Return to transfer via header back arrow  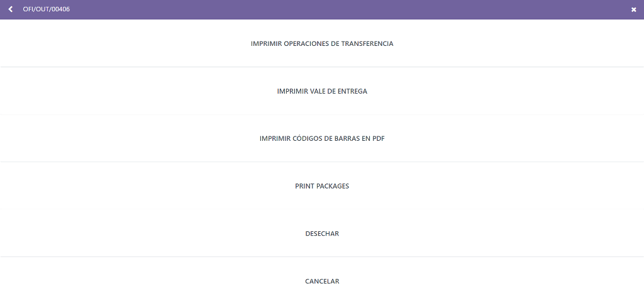pyautogui.click(x=11, y=9)
